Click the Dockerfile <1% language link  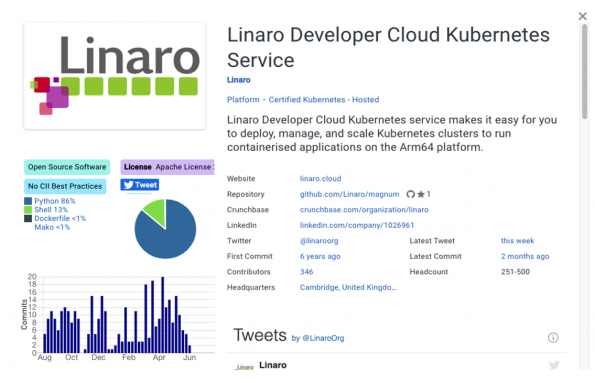[60, 218]
